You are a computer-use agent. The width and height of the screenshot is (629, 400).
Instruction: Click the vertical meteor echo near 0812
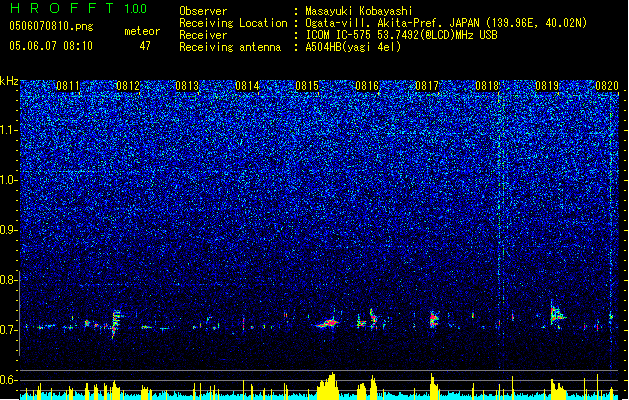click(116, 323)
